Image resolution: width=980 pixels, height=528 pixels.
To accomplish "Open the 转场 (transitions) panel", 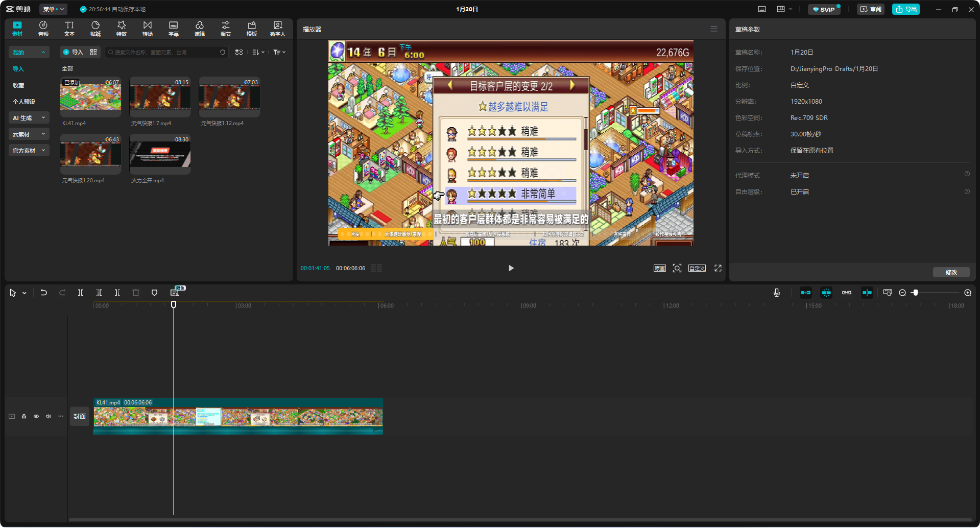I will [x=148, y=29].
